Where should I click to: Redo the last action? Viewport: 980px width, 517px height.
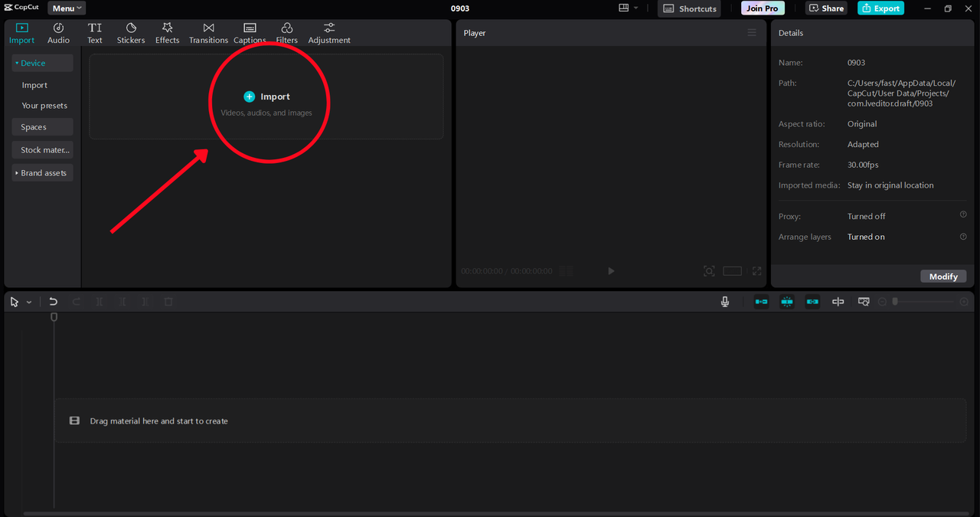[x=76, y=302]
